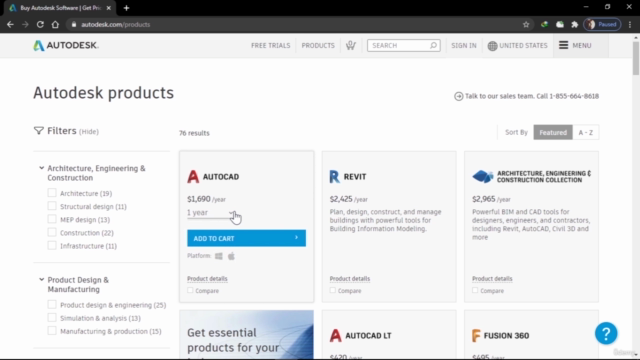
Task: Open FREE TRIALS nav item
Action: click(271, 45)
